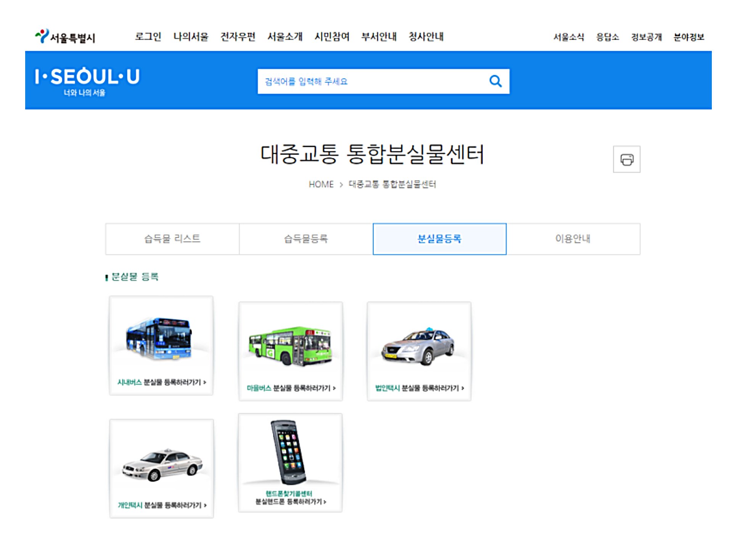This screenshot has height=560, width=737.
Task: Click the printer icon button
Action: tap(626, 159)
